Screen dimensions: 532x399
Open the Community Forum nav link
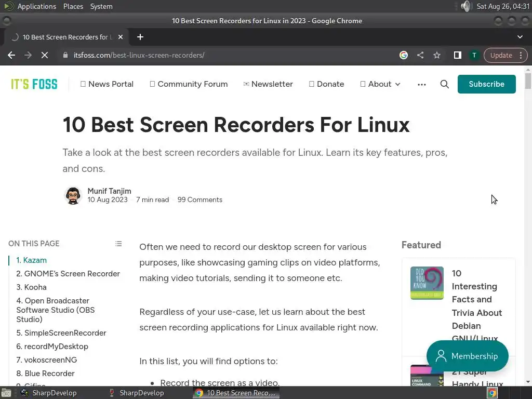coord(189,84)
